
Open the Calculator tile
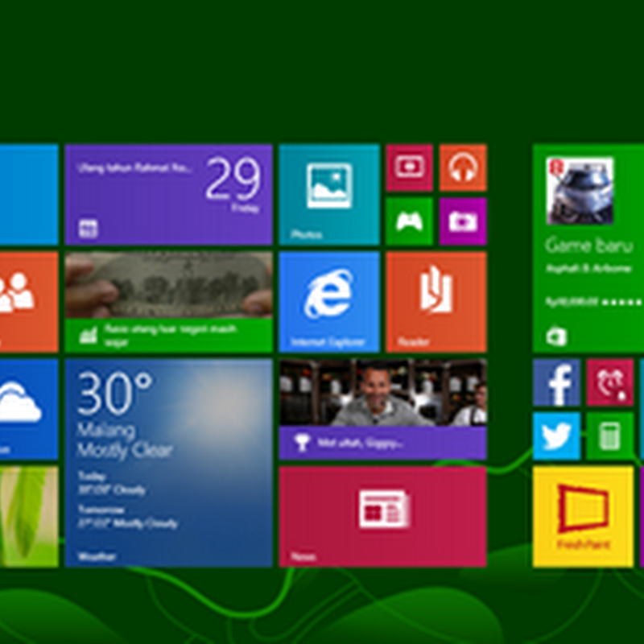click(x=610, y=436)
